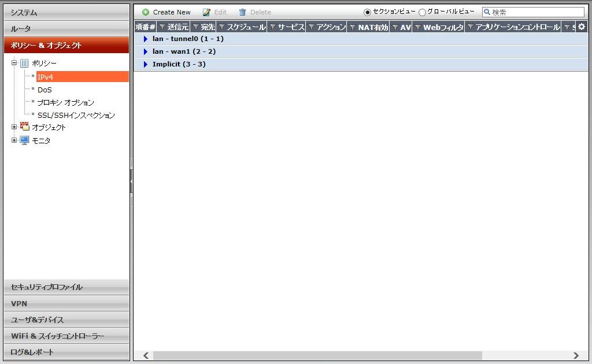The image size is (592, 364).
Task: Select the セクションビュー radio button
Action: (367, 13)
